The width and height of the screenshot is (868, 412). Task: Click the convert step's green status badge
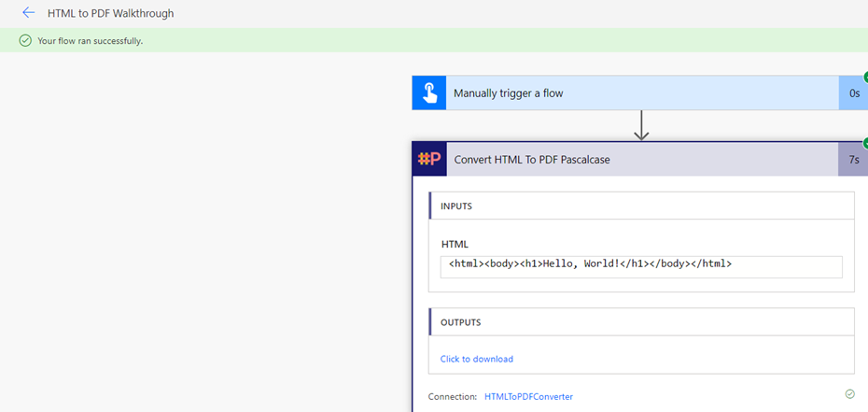click(865, 144)
